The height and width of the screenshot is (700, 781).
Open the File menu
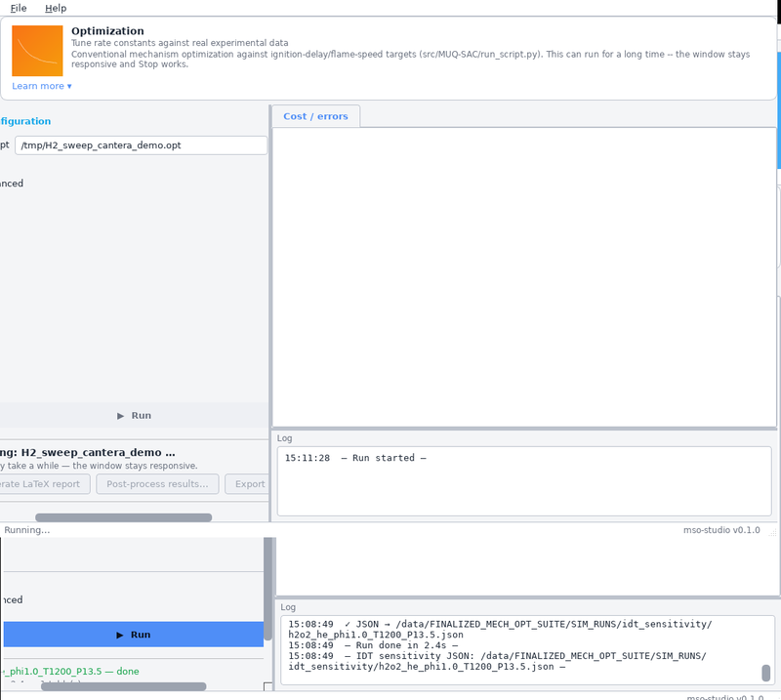(19, 8)
